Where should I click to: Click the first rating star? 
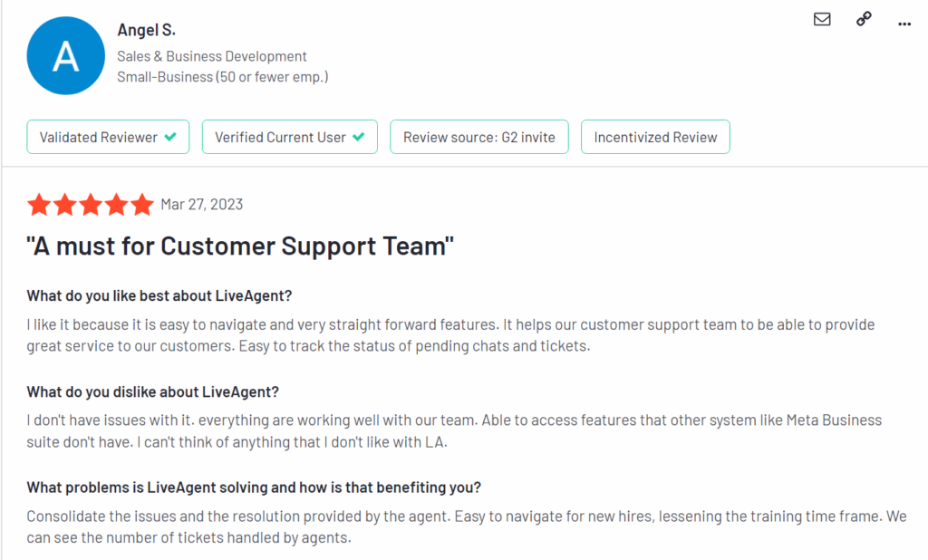click(39, 205)
